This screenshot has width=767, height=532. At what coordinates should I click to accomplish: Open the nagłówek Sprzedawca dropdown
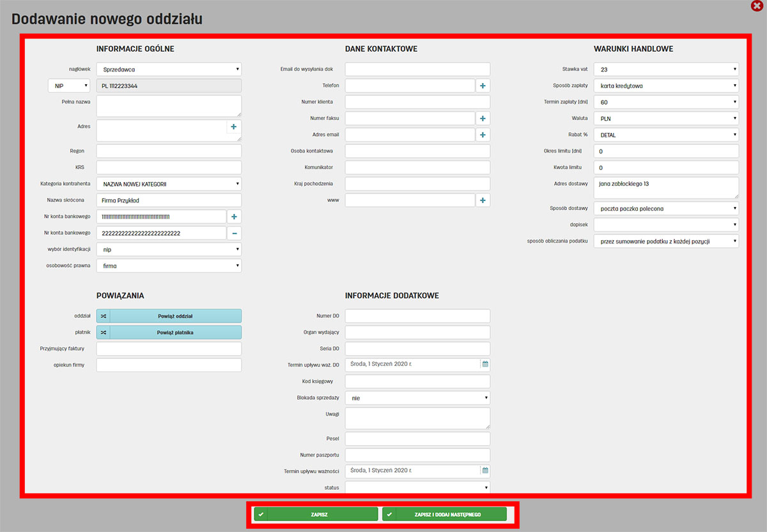click(169, 70)
